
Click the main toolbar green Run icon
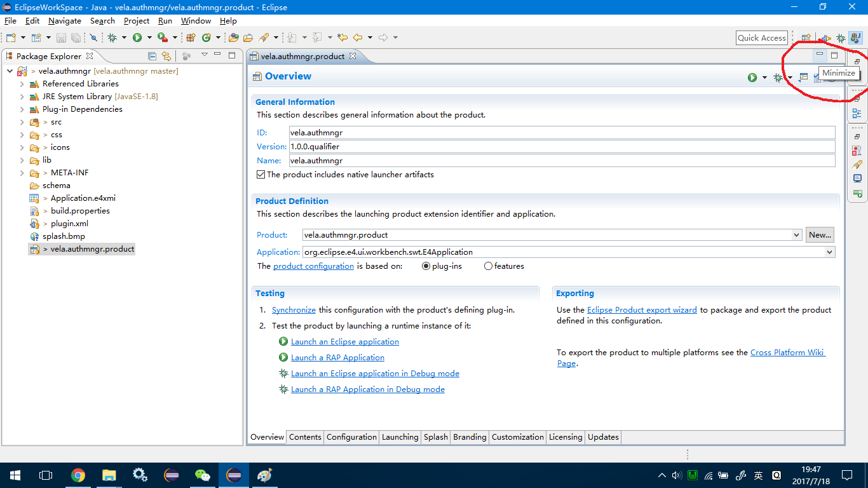pos(137,38)
